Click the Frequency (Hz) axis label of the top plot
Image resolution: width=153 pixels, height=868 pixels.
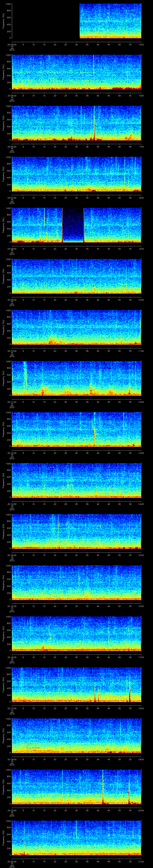click(3, 21)
